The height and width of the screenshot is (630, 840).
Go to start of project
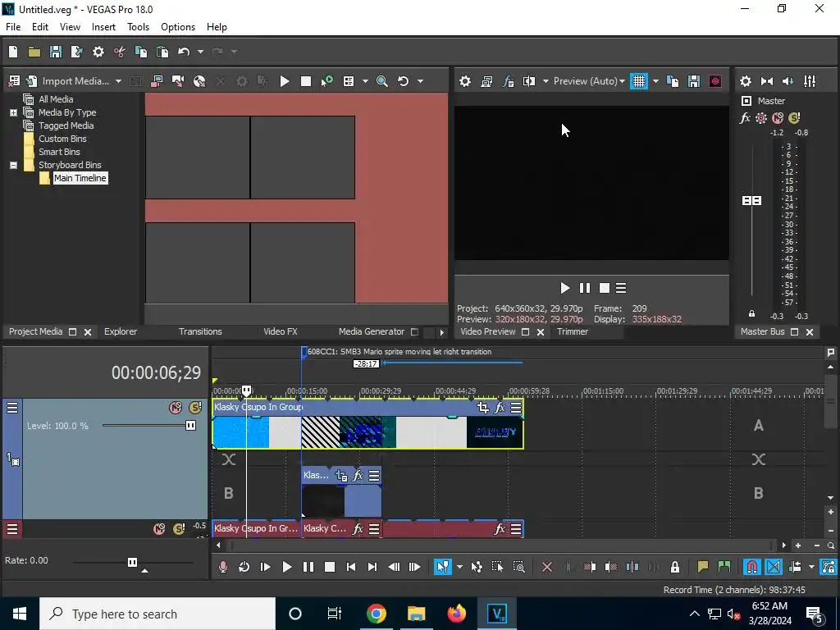click(351, 567)
